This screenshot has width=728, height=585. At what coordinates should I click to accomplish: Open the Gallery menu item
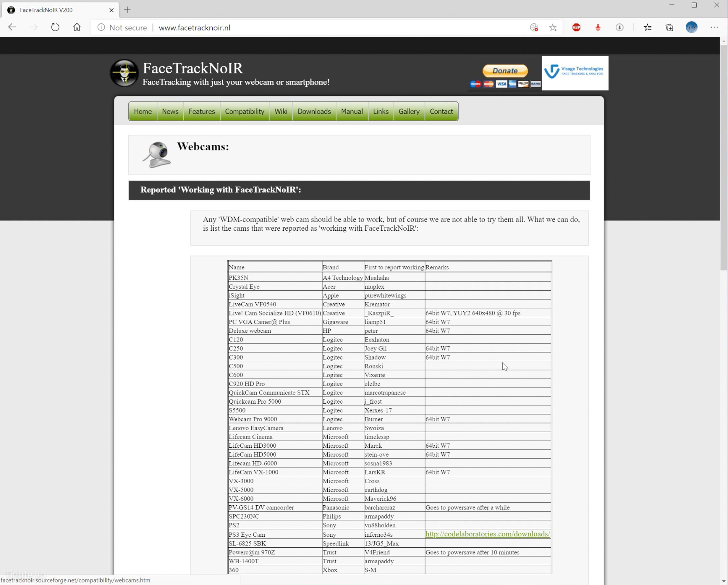pyautogui.click(x=409, y=111)
